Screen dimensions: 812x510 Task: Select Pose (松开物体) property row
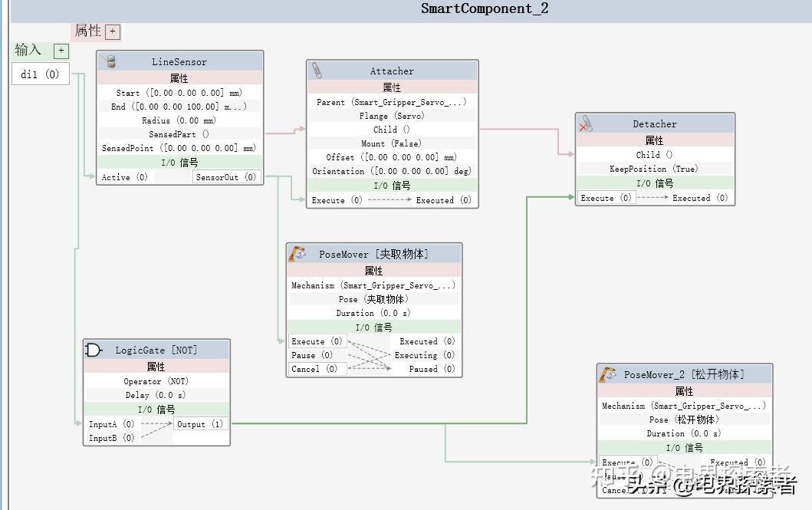684,420
